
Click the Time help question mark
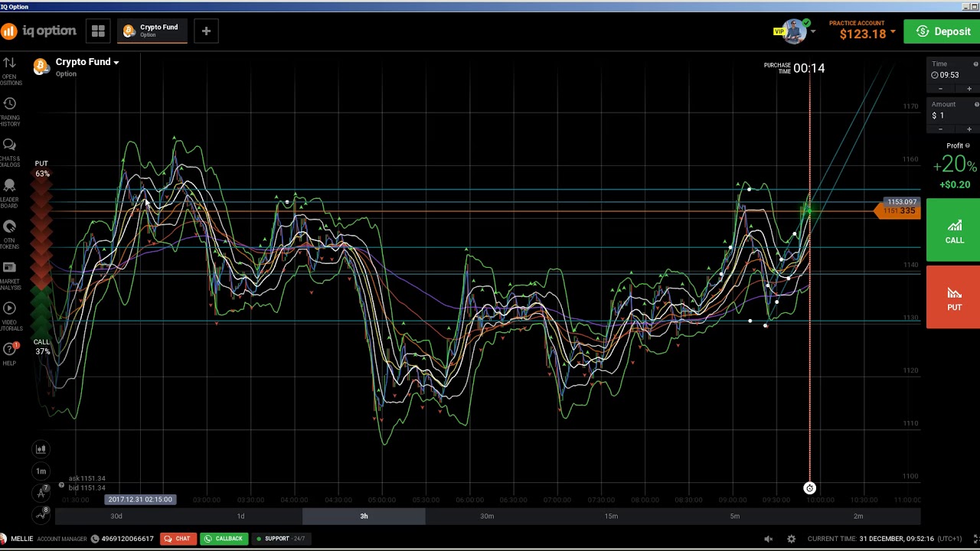pyautogui.click(x=975, y=64)
